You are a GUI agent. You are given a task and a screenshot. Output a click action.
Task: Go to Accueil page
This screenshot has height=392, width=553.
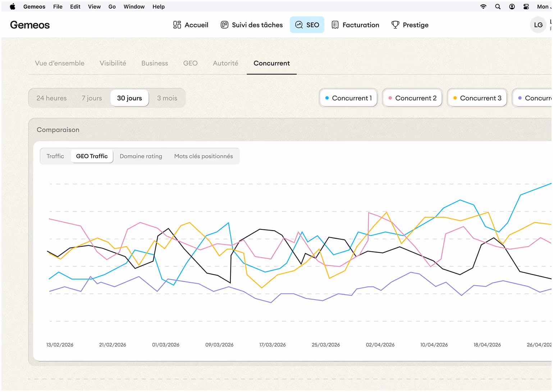coord(191,25)
